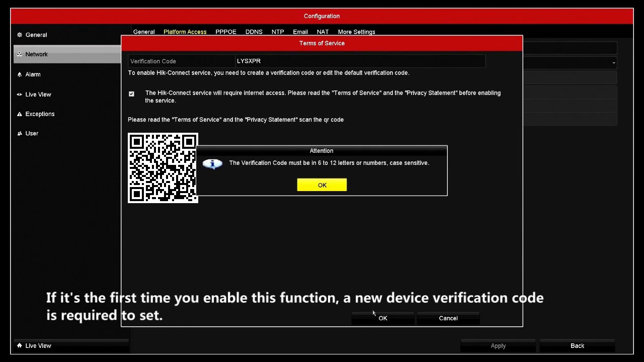Switch to the DDNS tab

click(254, 32)
